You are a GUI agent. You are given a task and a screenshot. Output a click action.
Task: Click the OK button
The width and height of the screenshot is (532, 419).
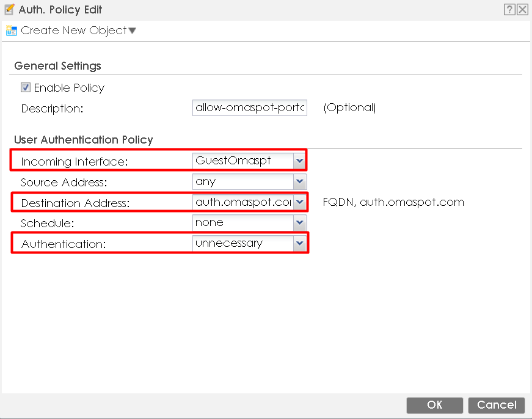[434, 405]
